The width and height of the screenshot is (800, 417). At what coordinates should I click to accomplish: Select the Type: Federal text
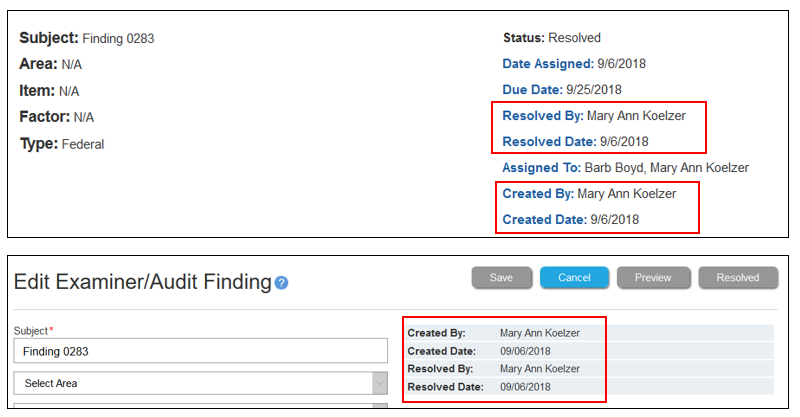pos(62,144)
